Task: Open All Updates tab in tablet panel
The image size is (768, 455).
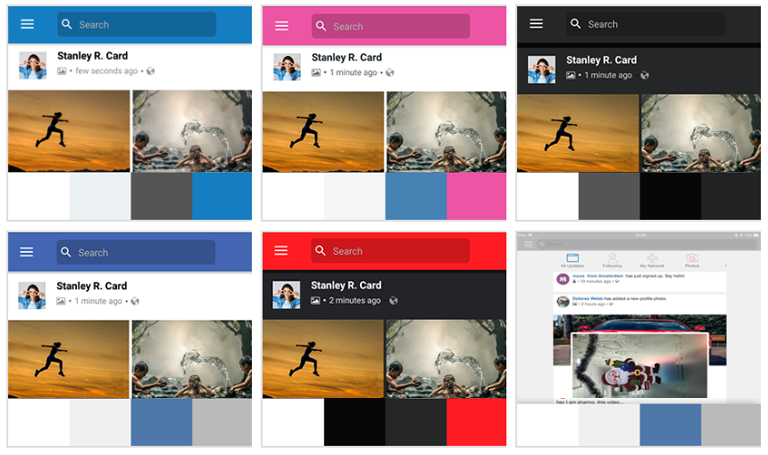Action: (x=572, y=261)
